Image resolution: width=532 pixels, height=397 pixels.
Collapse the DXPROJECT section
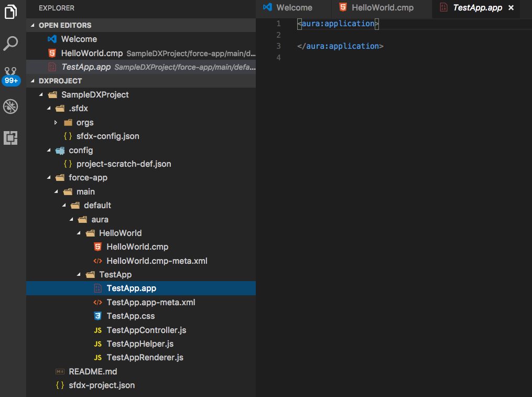(x=32, y=81)
